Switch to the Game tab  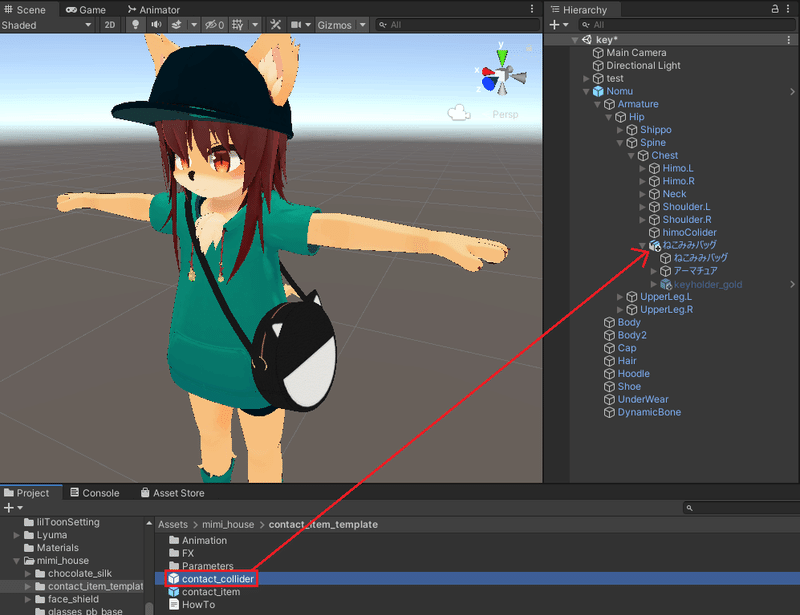coord(86,10)
